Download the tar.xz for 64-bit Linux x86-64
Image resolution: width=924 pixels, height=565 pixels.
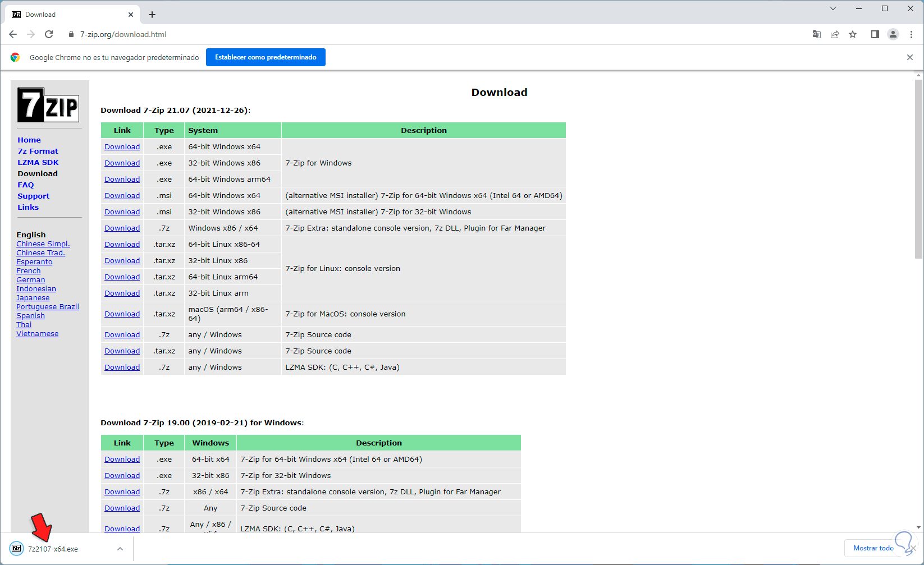[x=122, y=244]
